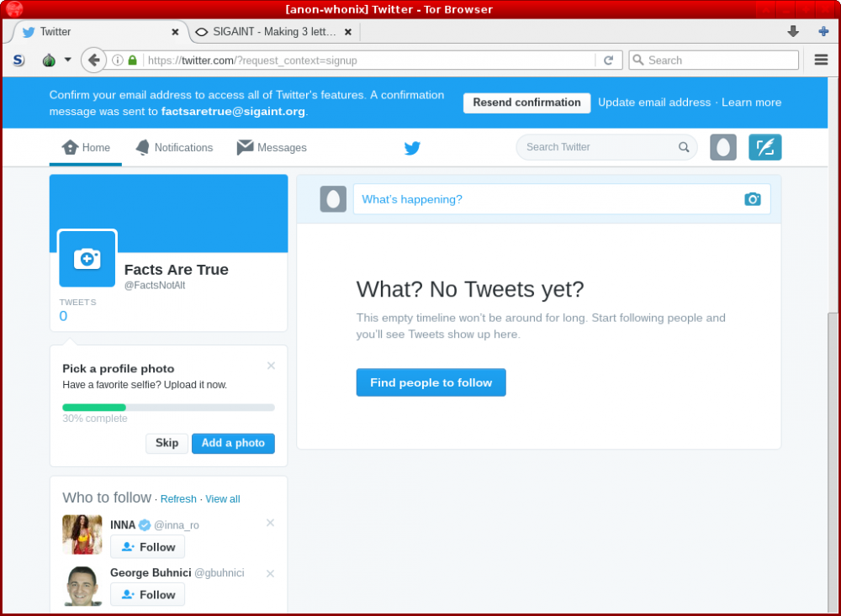Follow the INNA account

coord(148,547)
